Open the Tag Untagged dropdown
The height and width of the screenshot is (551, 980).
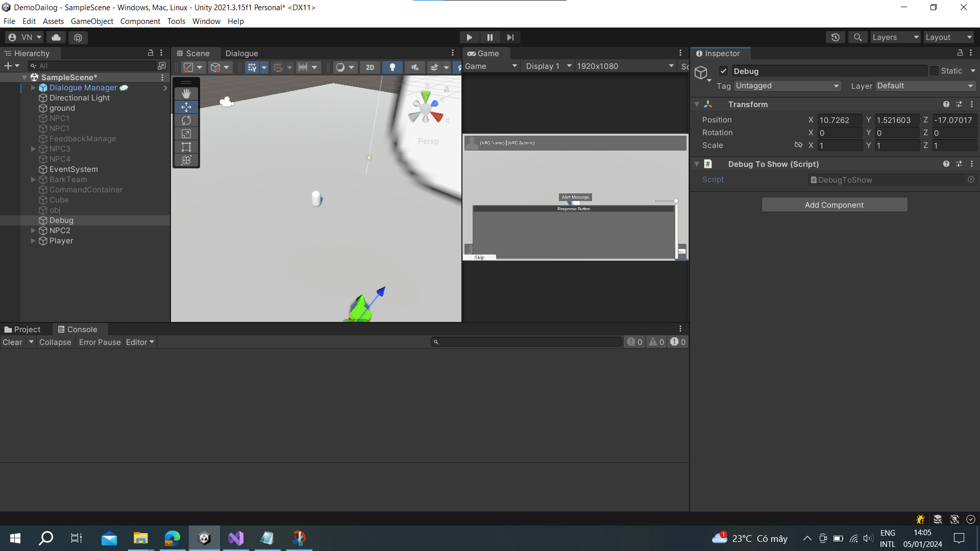[788, 86]
